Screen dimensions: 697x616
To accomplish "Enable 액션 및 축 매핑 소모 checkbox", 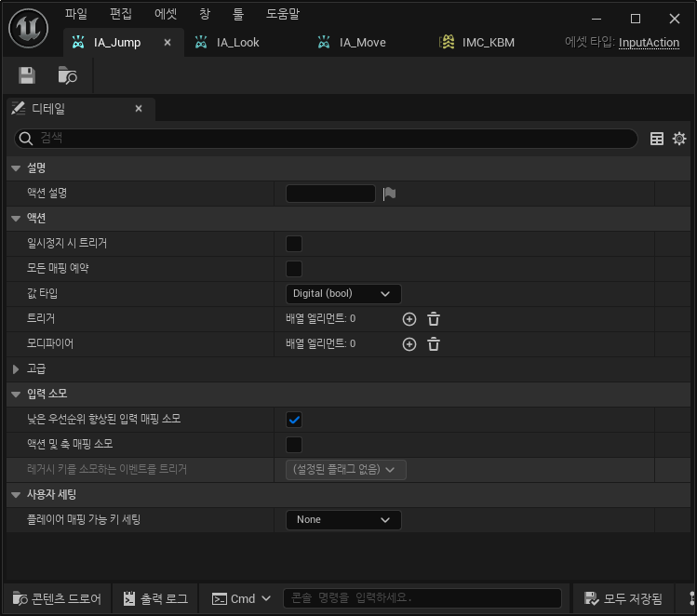I will pyautogui.click(x=294, y=445).
